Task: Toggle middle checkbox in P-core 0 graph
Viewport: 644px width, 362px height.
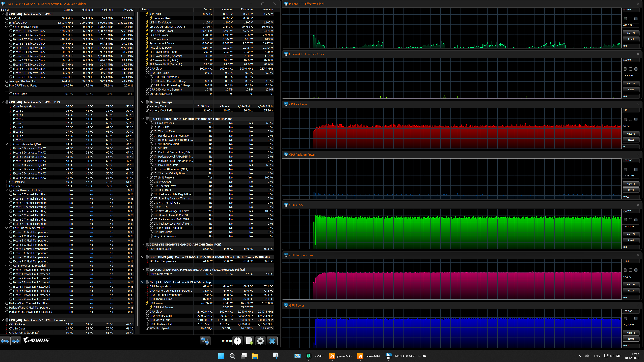Action: [631, 19]
